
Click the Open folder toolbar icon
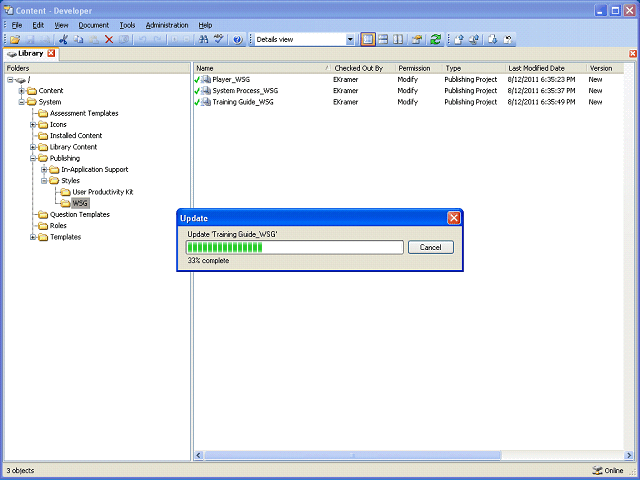tap(16, 40)
